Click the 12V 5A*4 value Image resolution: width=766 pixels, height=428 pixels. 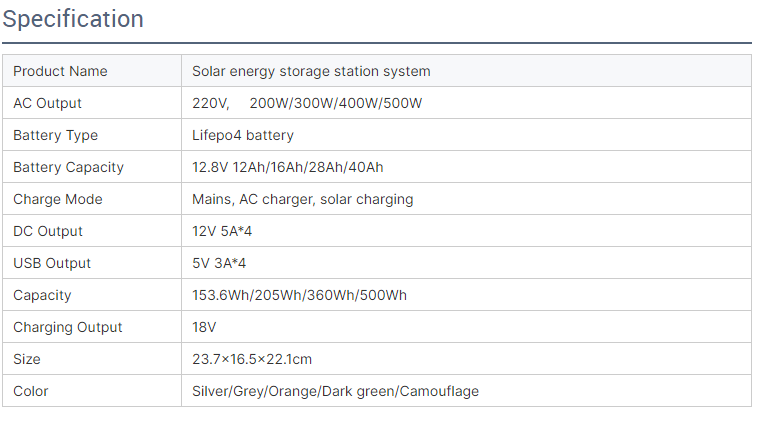(221, 231)
